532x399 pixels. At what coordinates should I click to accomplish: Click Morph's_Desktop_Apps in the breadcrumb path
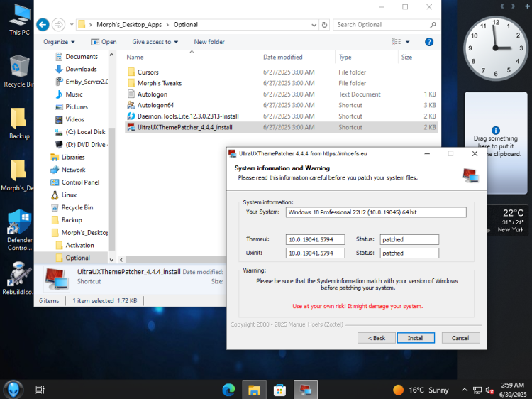pyautogui.click(x=129, y=24)
